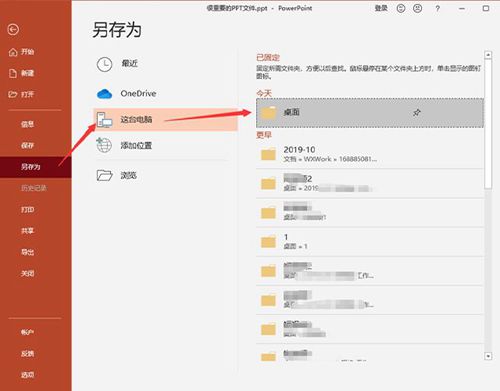Open the help question mark

(438, 9)
